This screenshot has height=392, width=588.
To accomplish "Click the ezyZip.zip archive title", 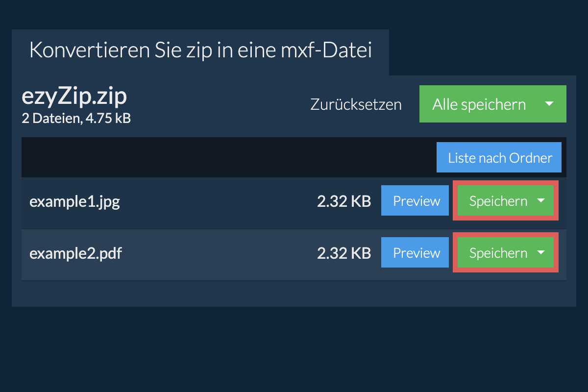I will pyautogui.click(x=74, y=97).
